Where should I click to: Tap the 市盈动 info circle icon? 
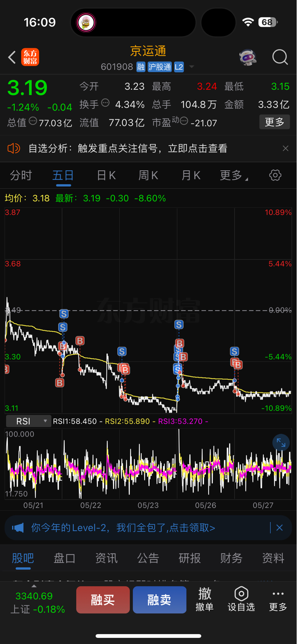184,121
